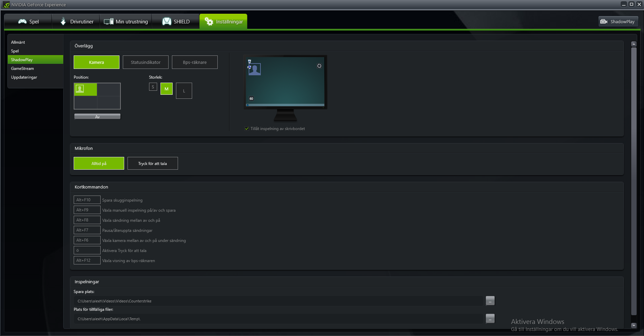Screen dimensions: 644x336
Task: Click the Kortkommandon section header
Action: [x=92, y=187]
